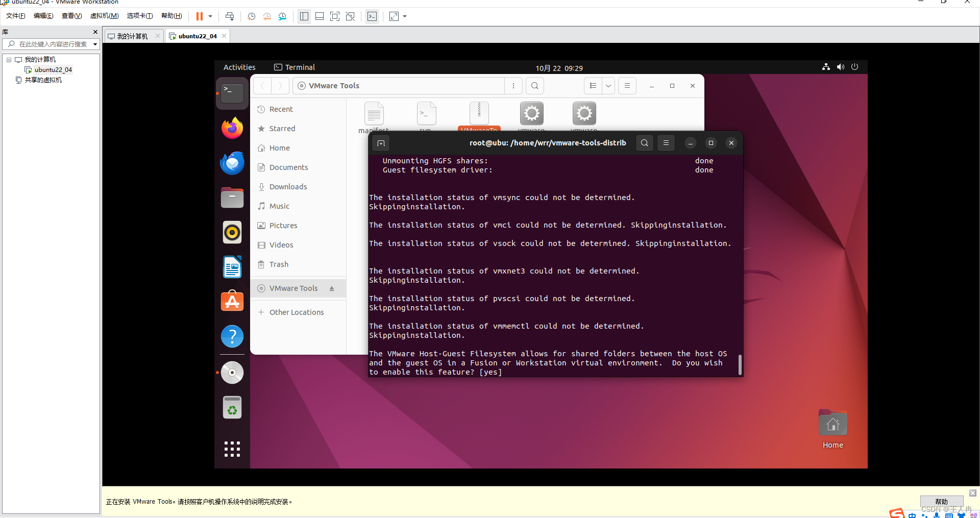
Task: Open the hamburger menu in Files window
Action: pyautogui.click(x=627, y=86)
